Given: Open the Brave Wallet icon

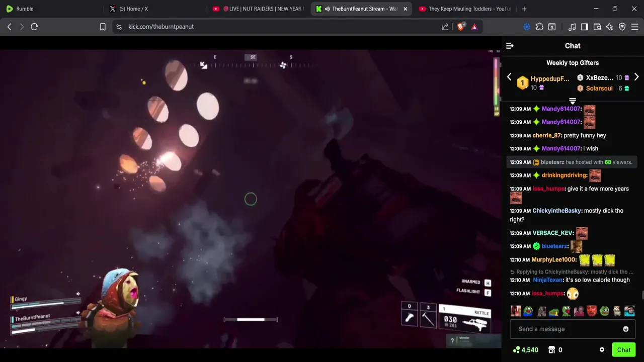Looking at the screenshot, I should (597, 27).
